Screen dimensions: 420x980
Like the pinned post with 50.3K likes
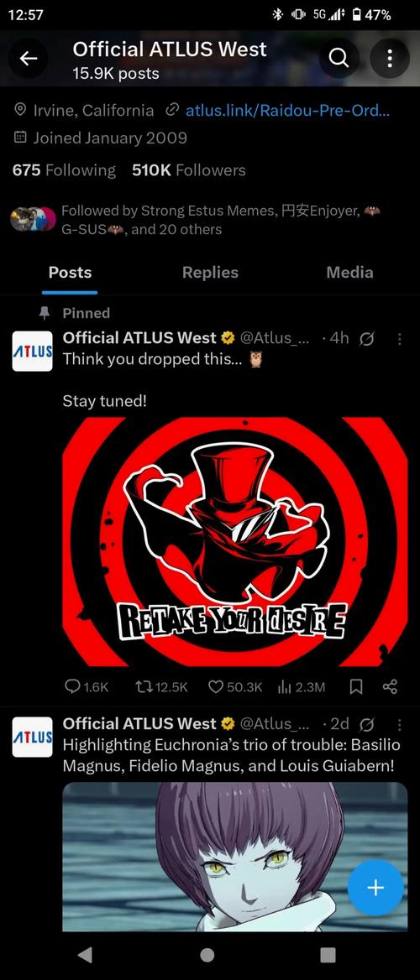234,687
